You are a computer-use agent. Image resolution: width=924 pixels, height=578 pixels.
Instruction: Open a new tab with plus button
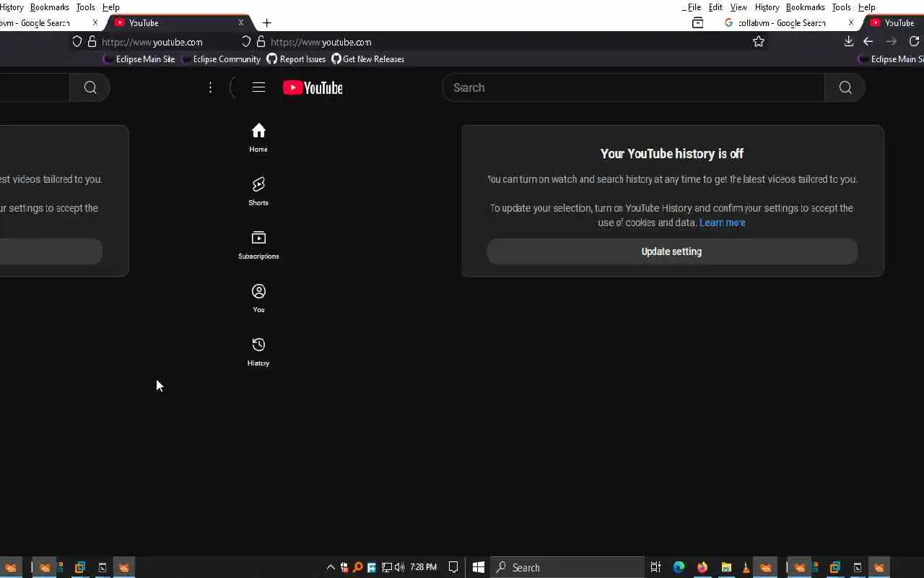pyautogui.click(x=266, y=23)
